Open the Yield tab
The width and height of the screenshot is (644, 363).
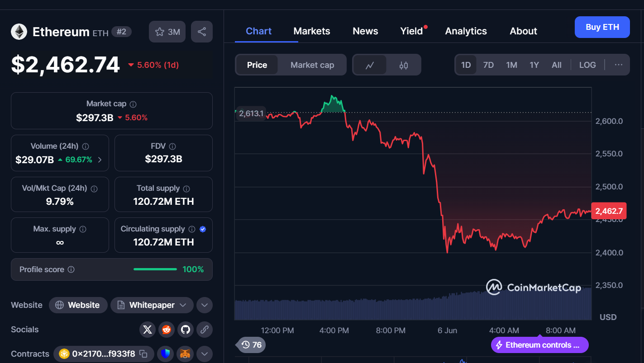coord(411,31)
